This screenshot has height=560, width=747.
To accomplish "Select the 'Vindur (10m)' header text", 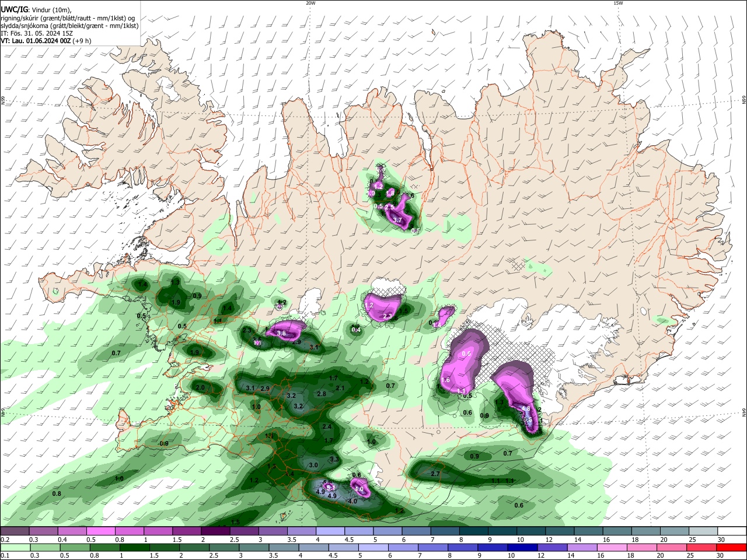I will [50, 10].
